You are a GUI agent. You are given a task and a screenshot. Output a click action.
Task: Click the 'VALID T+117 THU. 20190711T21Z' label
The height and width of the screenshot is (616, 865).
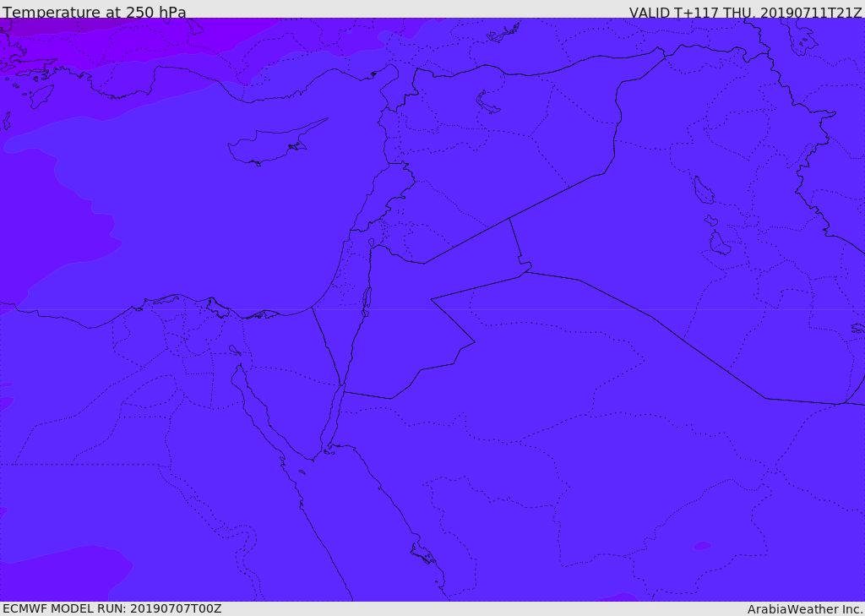click(745, 12)
